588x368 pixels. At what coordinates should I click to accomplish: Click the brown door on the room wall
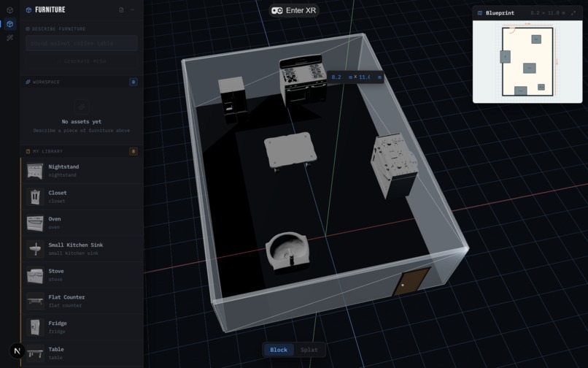point(411,282)
